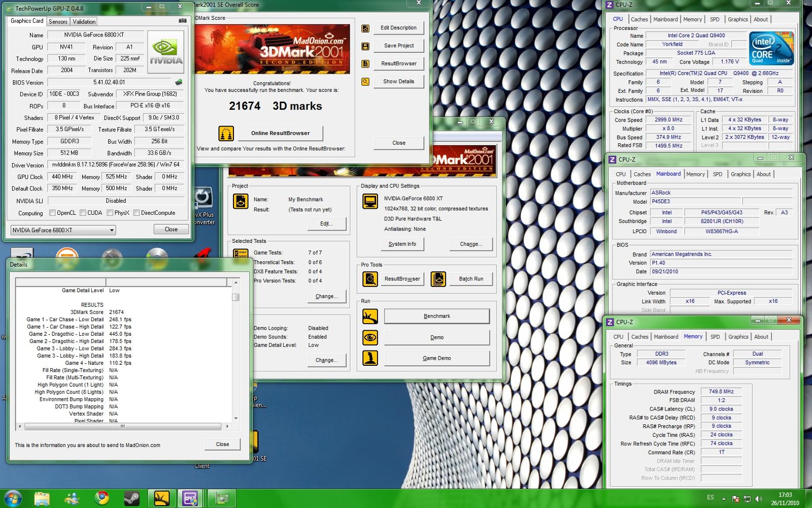
Task: Click Change for Selected Tests
Action: [326, 296]
